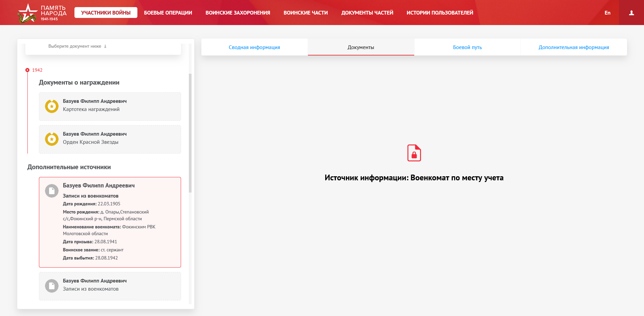Click the Выберите документ ниже hint

[75, 46]
